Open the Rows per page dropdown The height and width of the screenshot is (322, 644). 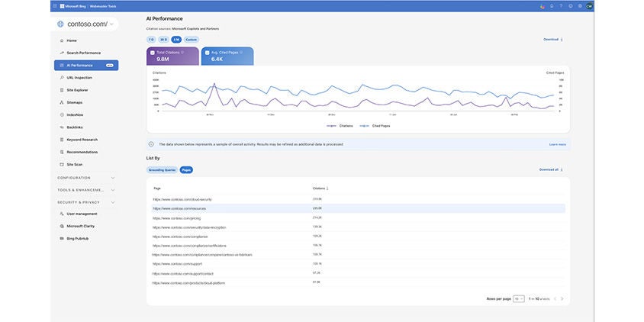pos(519,298)
